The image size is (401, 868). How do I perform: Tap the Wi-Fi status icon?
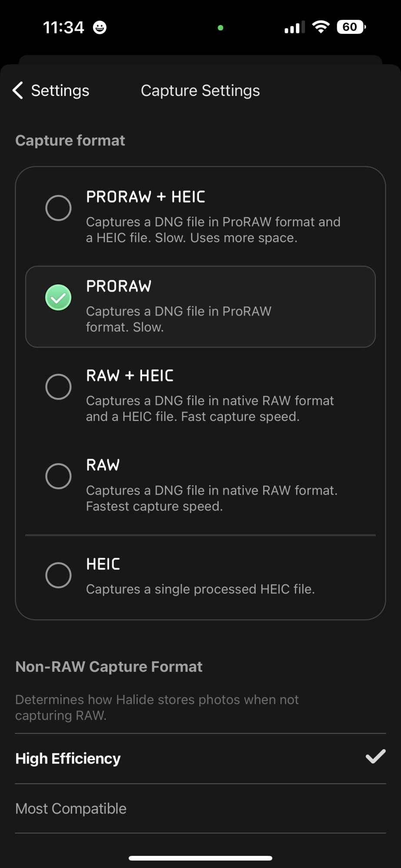point(321,27)
